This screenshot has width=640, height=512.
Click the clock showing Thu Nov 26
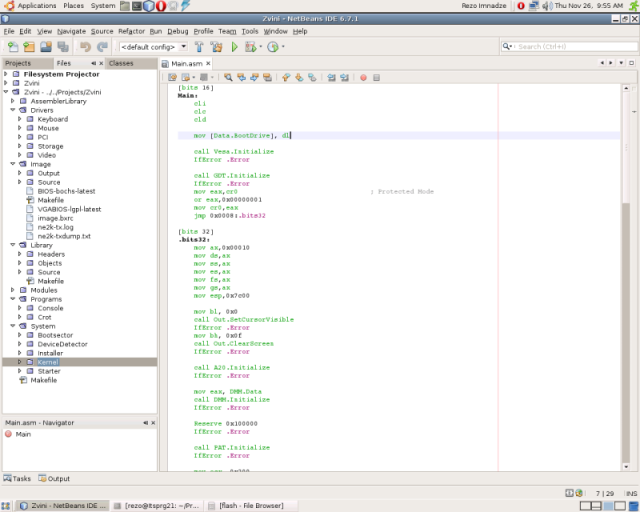click(x=589, y=6)
